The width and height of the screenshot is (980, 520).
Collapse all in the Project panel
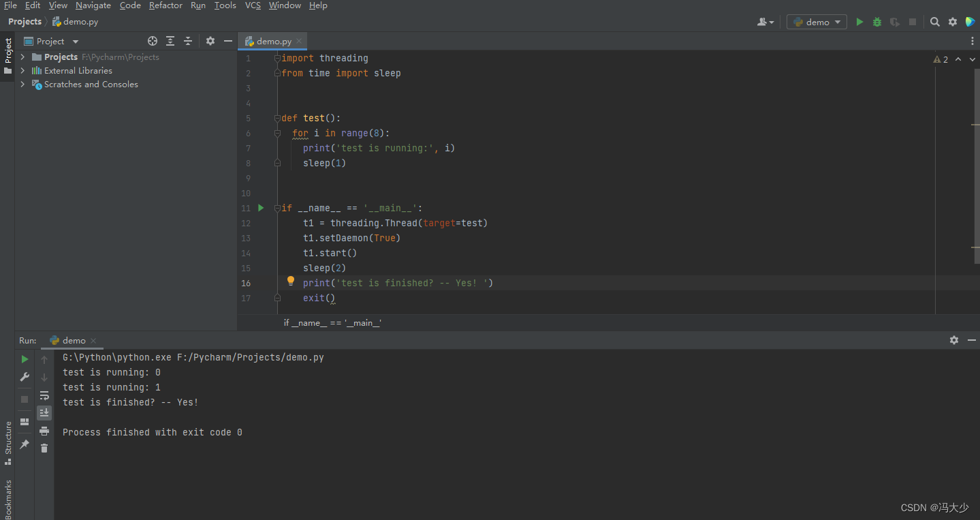pyautogui.click(x=188, y=41)
